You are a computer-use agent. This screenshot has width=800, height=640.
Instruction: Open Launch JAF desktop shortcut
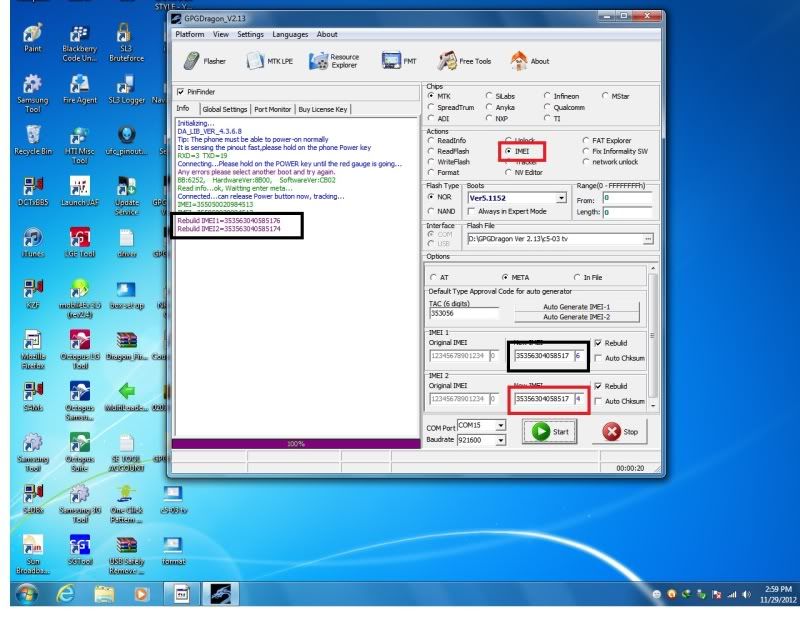(x=80, y=191)
